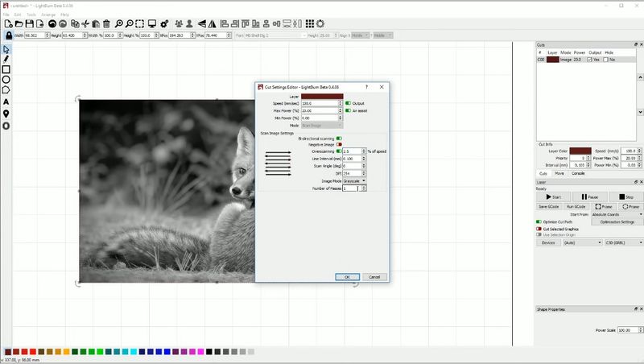Open the GRBL device dropdown
The width and height of the screenshot is (644, 364).
click(623, 242)
